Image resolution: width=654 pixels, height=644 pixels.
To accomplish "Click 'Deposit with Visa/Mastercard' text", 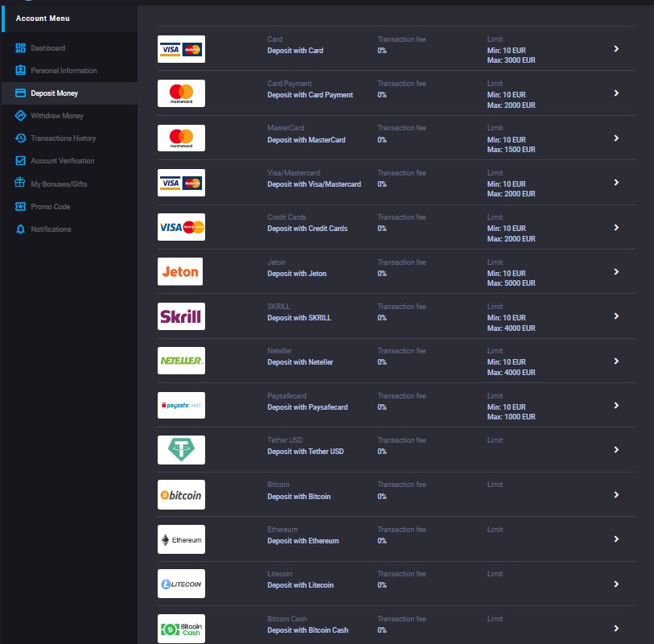I will coord(314,184).
